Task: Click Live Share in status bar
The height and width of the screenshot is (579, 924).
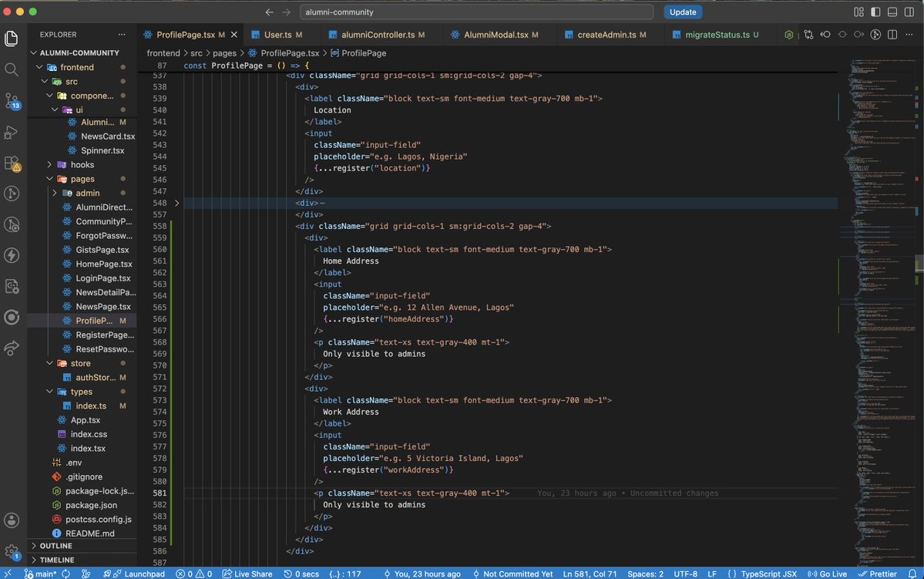Action: pos(247,574)
